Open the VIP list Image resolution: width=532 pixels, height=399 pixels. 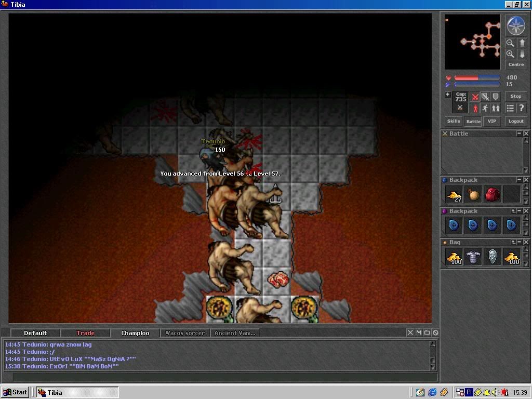point(491,121)
